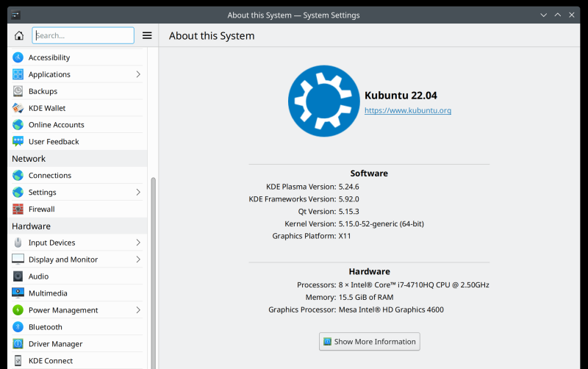Open the Online Accounts entry
Viewport: 588px width, 369px height.
coord(57,125)
